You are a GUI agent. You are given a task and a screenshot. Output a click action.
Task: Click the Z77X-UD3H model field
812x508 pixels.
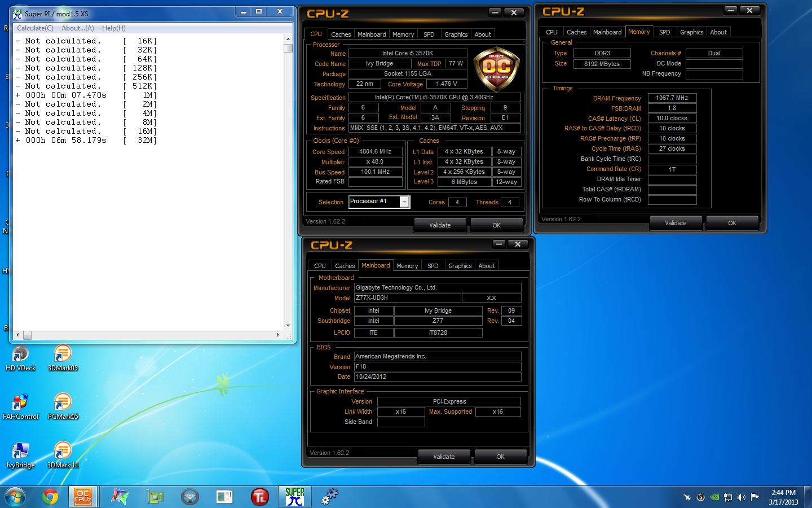click(x=407, y=297)
